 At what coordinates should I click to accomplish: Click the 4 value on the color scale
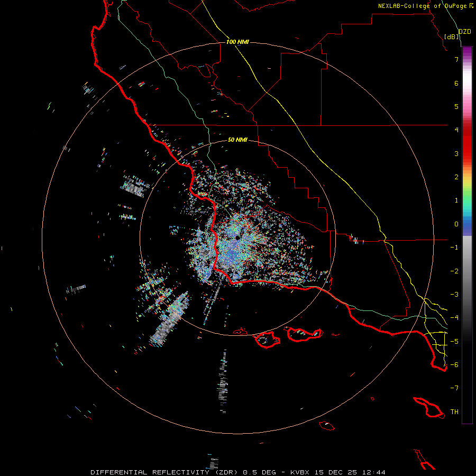(x=456, y=130)
